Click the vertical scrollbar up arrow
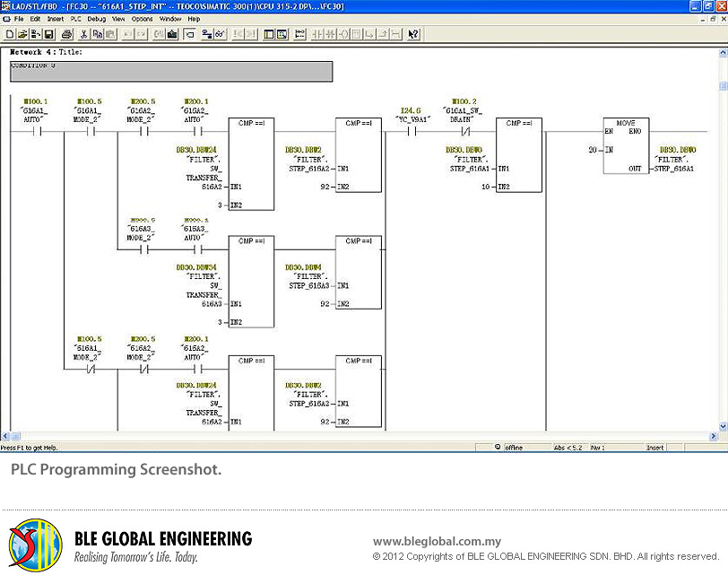Image resolution: width=728 pixels, height=584 pixels. click(x=723, y=53)
